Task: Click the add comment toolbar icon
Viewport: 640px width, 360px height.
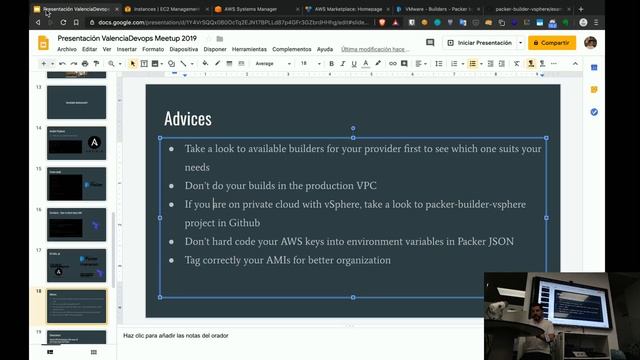Action: pos(404,64)
